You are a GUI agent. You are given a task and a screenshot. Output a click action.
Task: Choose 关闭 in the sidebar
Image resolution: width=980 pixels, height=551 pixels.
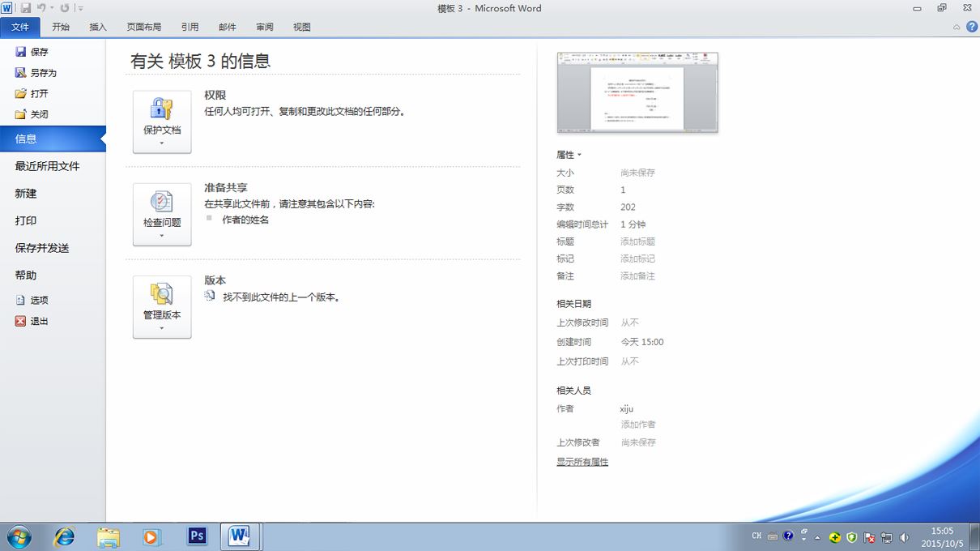coord(32,114)
